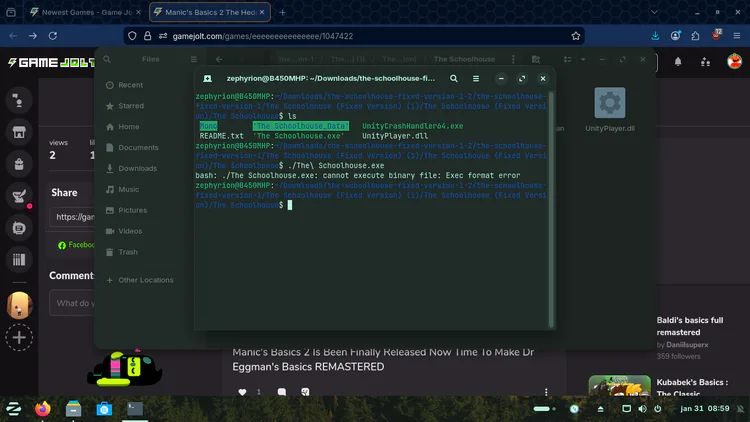Open volume control in system tray
Screen dimensions: 750x422
point(642,409)
